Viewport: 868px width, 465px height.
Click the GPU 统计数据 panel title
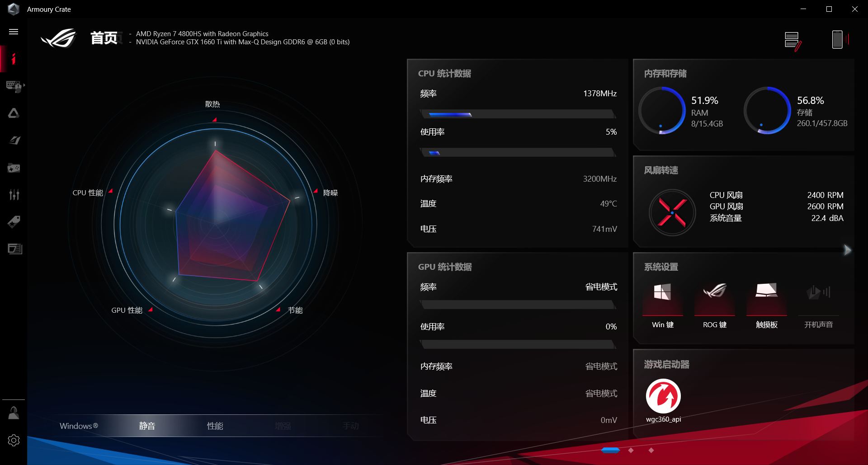(445, 267)
